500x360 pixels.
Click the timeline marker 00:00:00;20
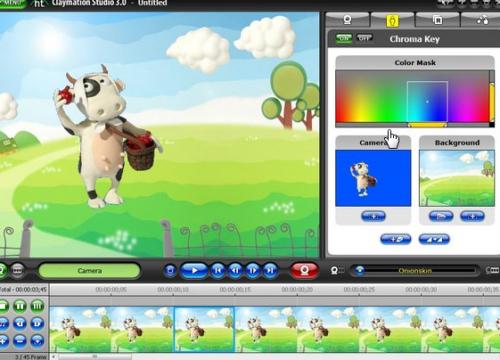tap(297, 290)
